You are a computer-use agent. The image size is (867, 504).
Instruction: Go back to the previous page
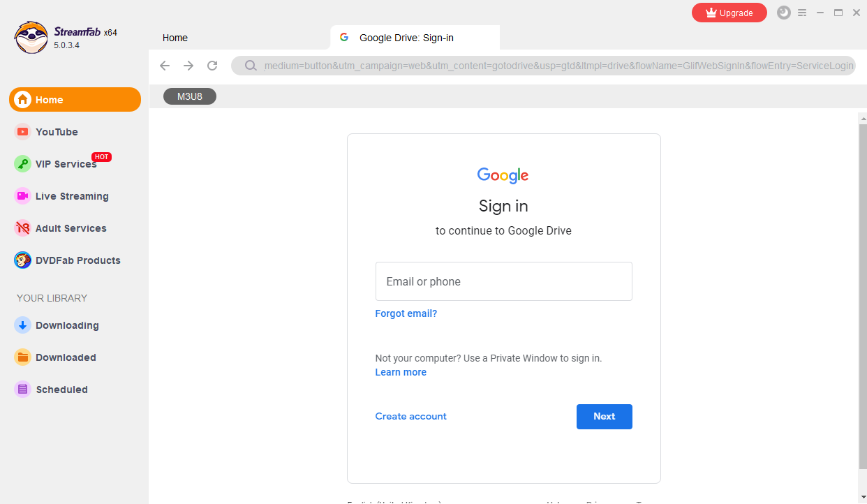coord(165,66)
